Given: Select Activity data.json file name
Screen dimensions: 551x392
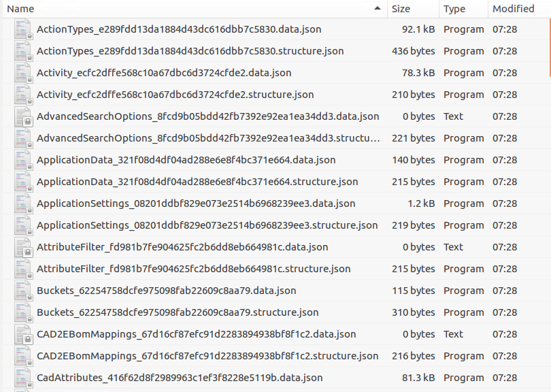Looking at the screenshot, I should coord(164,73).
